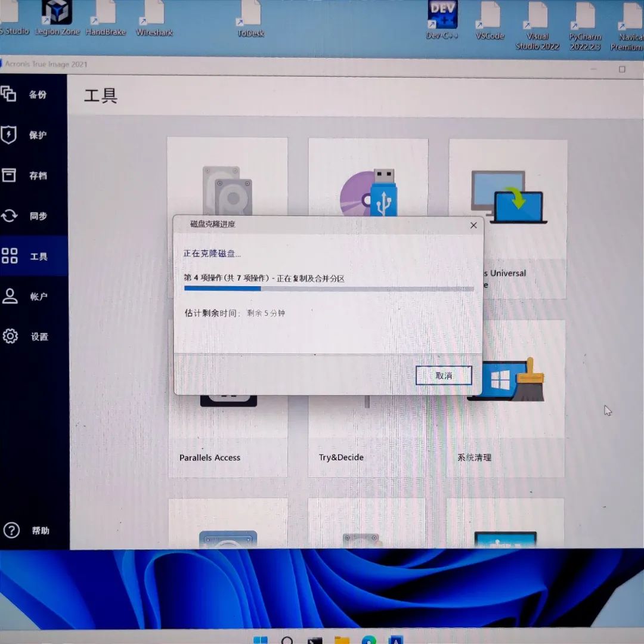Open the HandBrake desktop shortcut
The width and height of the screenshot is (644, 644).
coord(106,18)
